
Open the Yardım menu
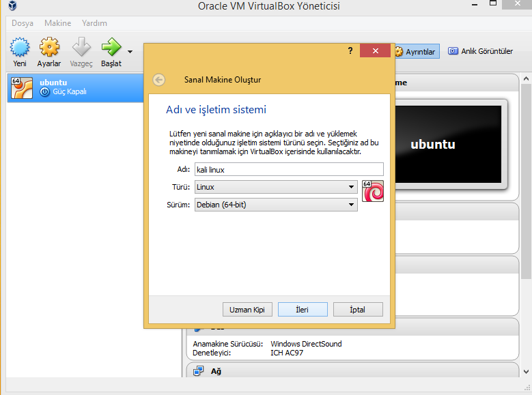click(x=94, y=23)
